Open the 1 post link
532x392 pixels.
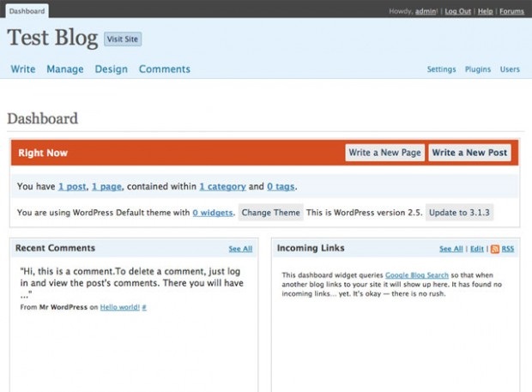pyautogui.click(x=72, y=186)
